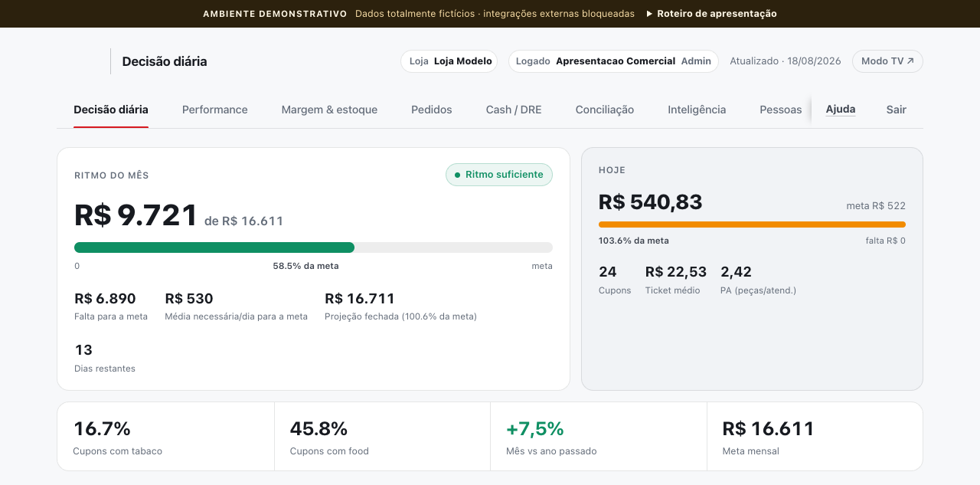Open the Margem & estoque tab
Viewport: 980px width, 485px height.
coord(329,110)
